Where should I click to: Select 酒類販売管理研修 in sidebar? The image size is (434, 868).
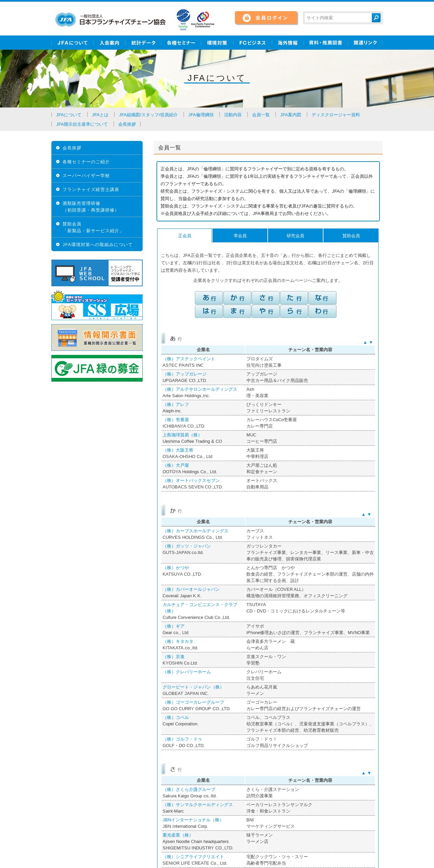pos(97,207)
